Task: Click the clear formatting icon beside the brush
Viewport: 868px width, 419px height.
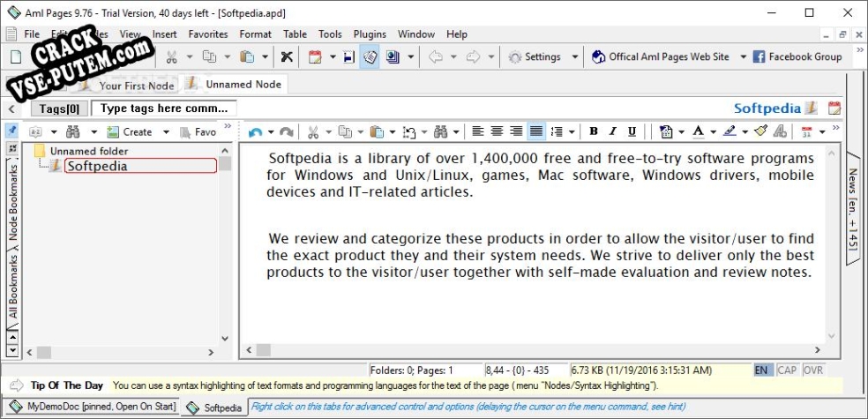Action: pyautogui.click(x=780, y=131)
